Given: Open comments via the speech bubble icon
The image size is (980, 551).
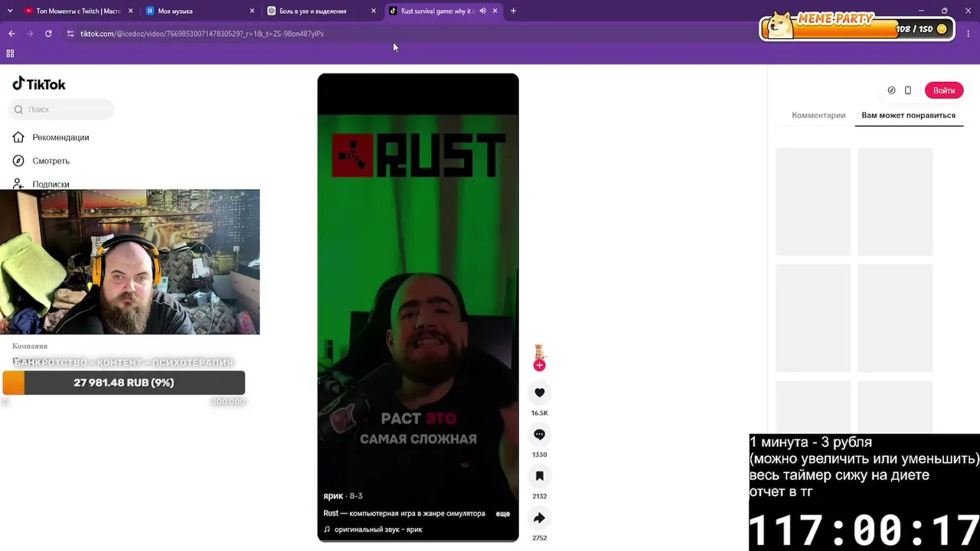Looking at the screenshot, I should (x=539, y=435).
